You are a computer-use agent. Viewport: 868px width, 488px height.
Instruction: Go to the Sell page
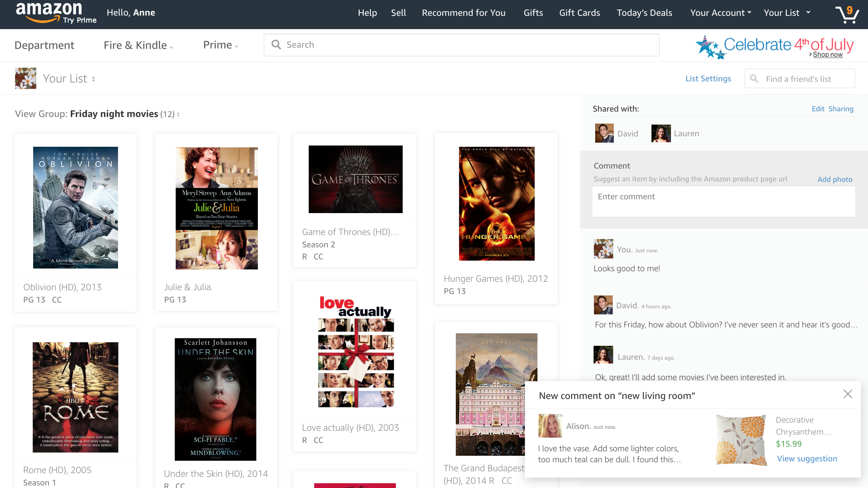(399, 13)
